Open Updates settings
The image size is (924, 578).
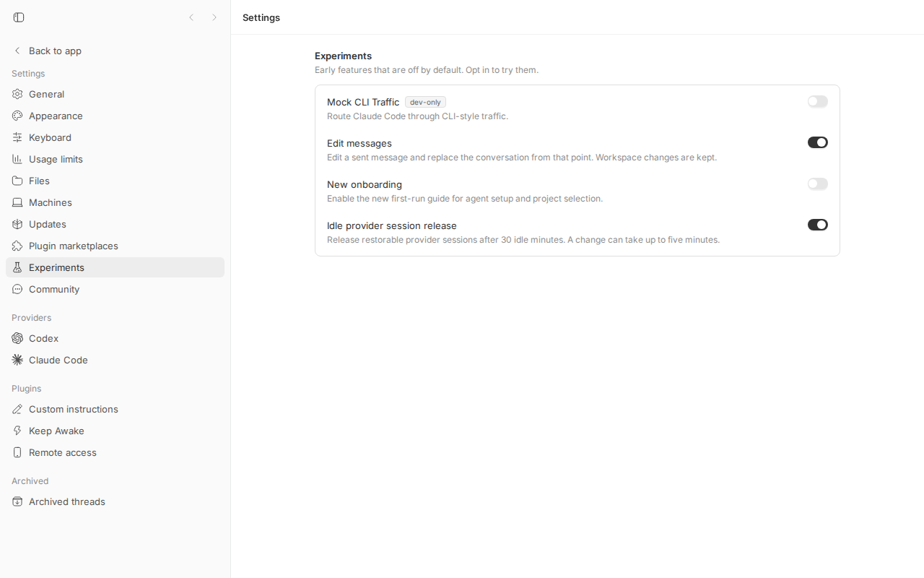pyautogui.click(x=115, y=224)
